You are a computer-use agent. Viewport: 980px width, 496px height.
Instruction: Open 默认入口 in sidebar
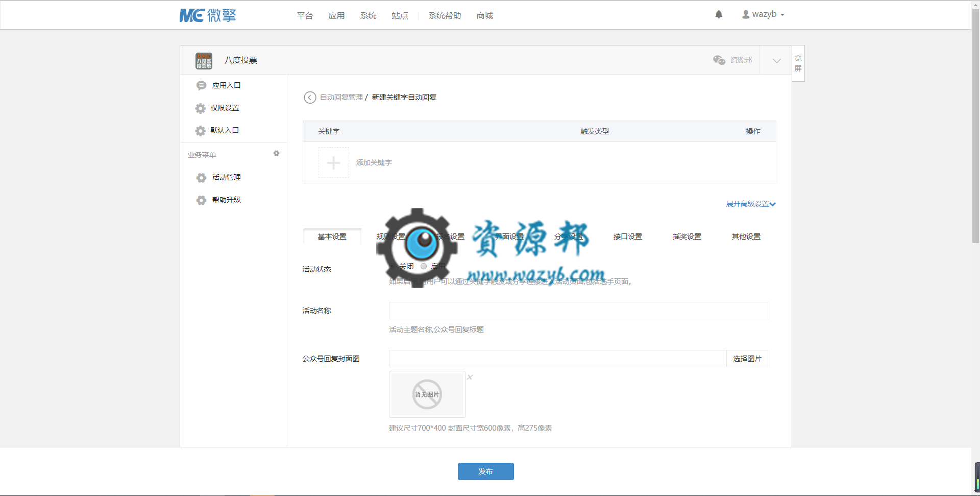[x=225, y=130]
